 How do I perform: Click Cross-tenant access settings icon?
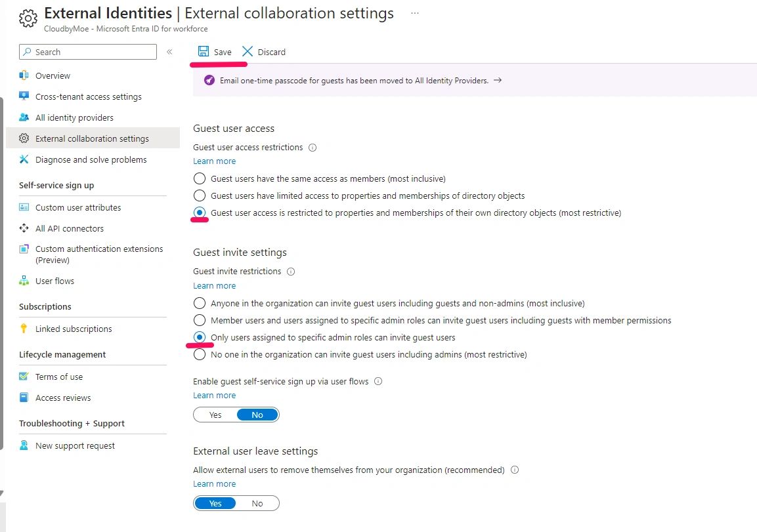tap(24, 96)
